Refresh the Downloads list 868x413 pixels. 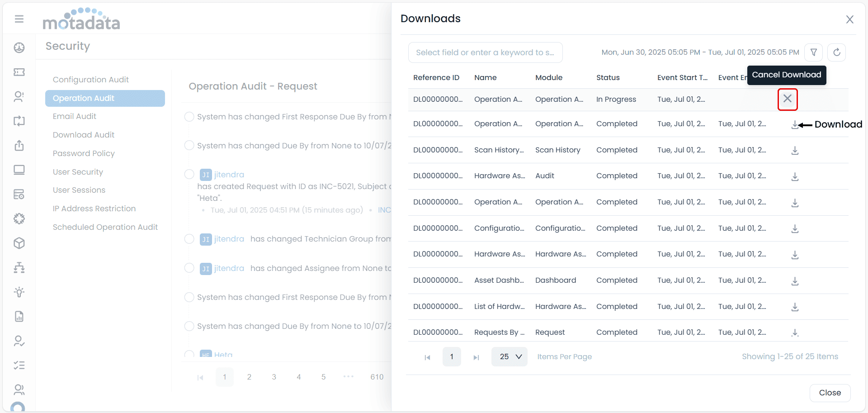coord(837,52)
